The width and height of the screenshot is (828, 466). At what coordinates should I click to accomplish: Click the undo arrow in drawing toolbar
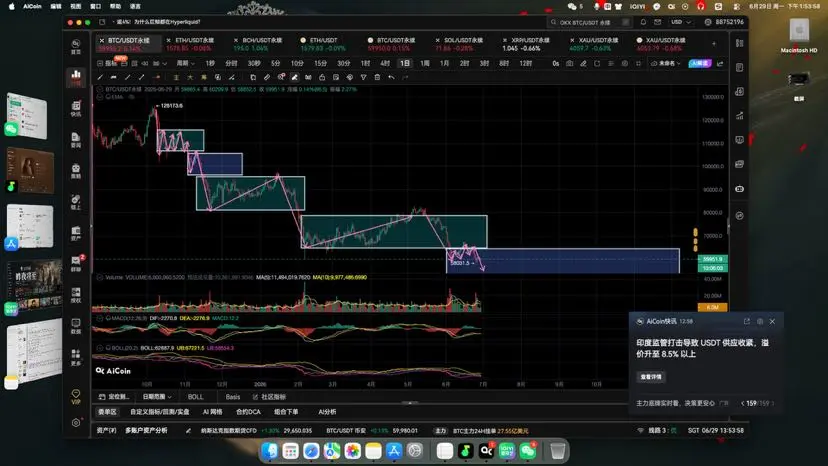tap(391, 77)
